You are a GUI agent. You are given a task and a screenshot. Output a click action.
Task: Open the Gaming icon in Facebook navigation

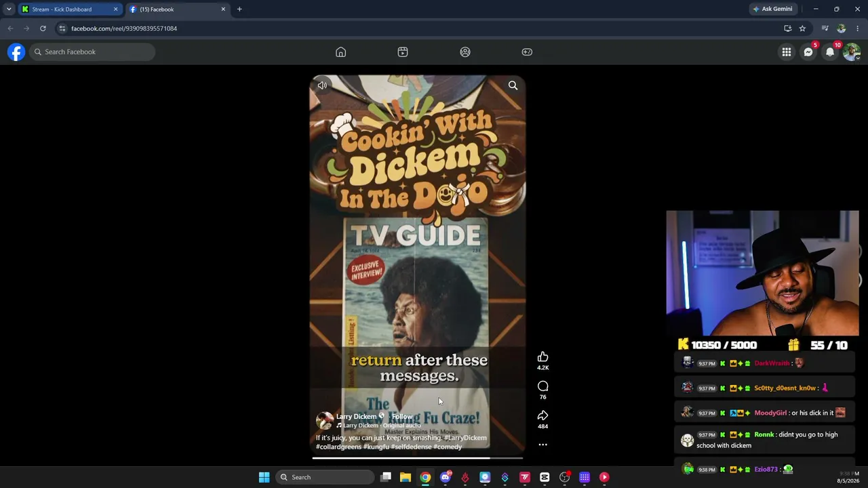(527, 52)
